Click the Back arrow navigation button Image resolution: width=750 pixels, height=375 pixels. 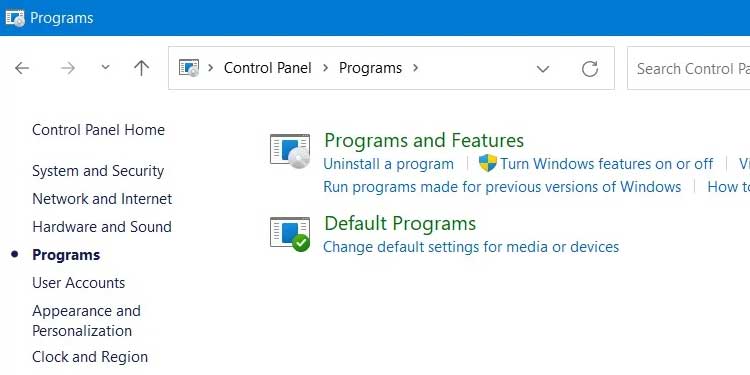22,68
